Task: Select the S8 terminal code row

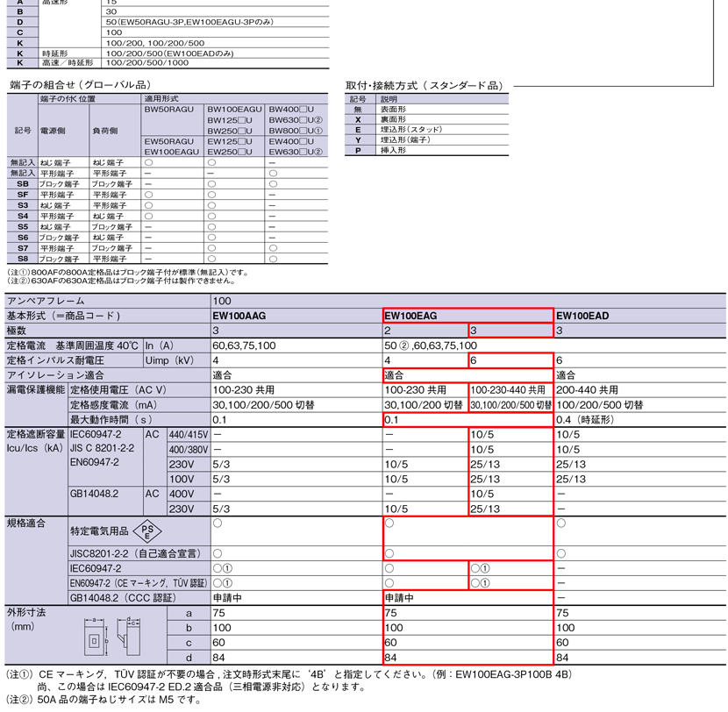Action: pyautogui.click(x=168, y=259)
